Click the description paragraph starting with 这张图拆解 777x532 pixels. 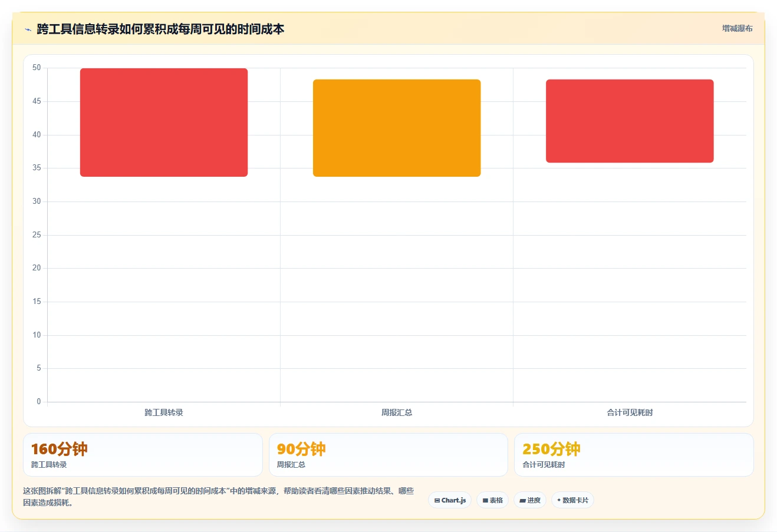pyautogui.click(x=218, y=497)
